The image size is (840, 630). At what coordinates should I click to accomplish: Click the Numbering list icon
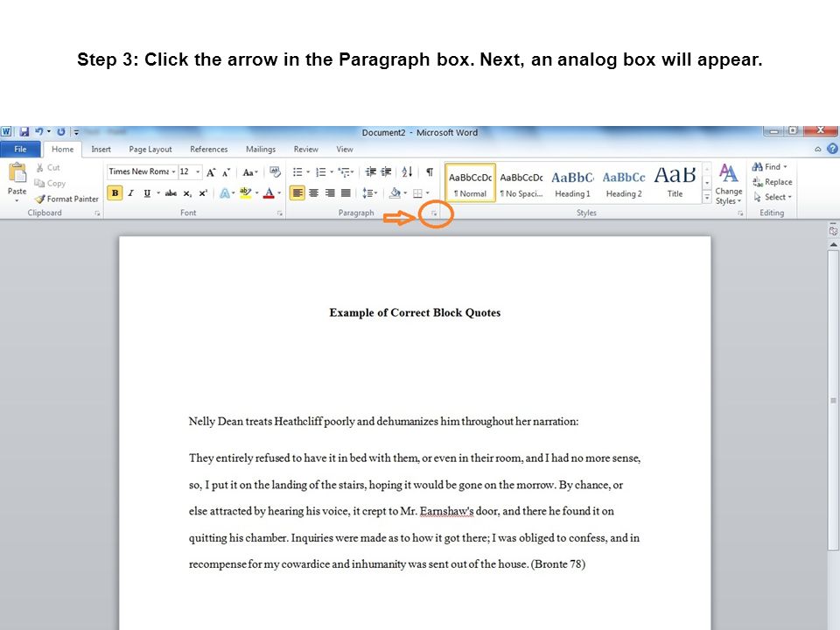[321, 172]
